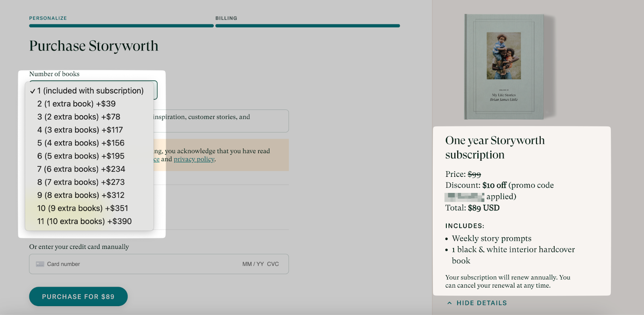The height and width of the screenshot is (315, 644).
Task: Choose 8 (7 extra books) +$273
Action: [81, 182]
